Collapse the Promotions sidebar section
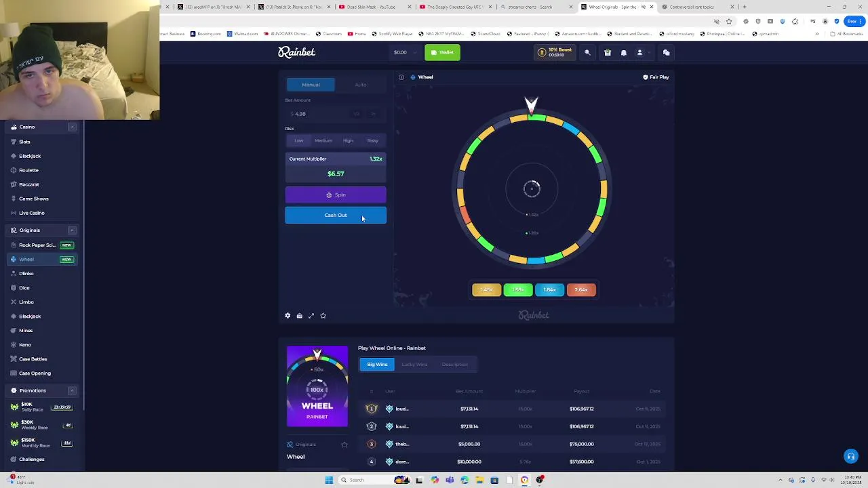Image resolution: width=868 pixels, height=488 pixels. pos(72,390)
